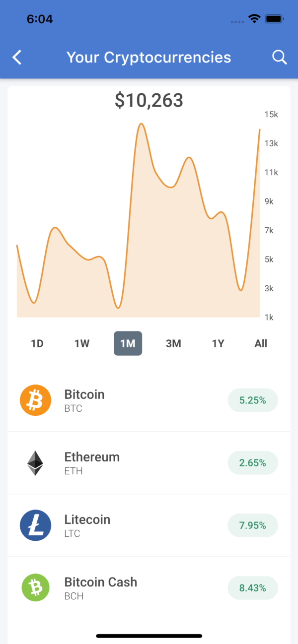Image resolution: width=298 pixels, height=644 pixels.
Task: Tap the Ethereum diamond logo icon
Action: 35,463
